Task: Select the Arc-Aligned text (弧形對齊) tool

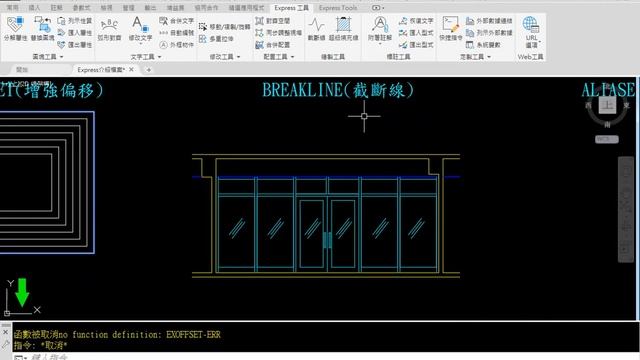Action: tap(109, 29)
